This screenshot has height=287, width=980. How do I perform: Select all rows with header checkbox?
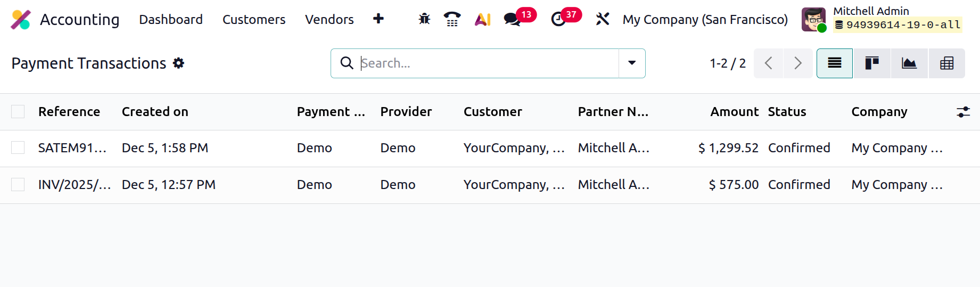tap(18, 112)
